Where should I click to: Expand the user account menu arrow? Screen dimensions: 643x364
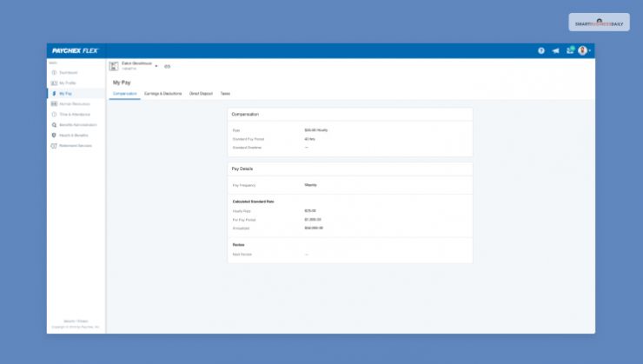590,50
